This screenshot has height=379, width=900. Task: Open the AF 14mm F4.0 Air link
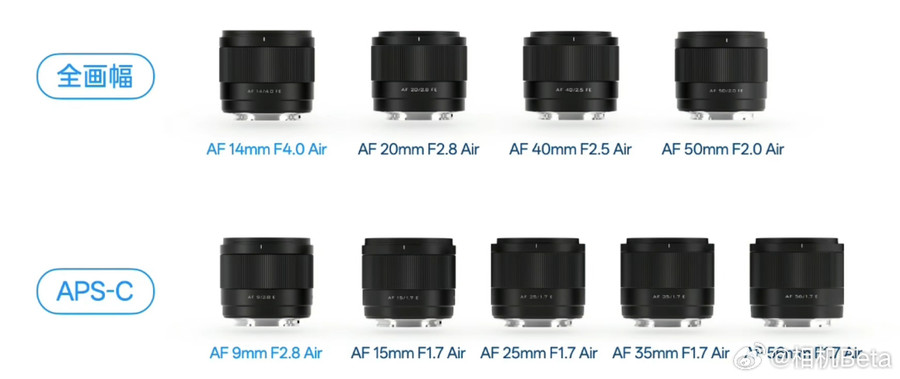(x=266, y=150)
